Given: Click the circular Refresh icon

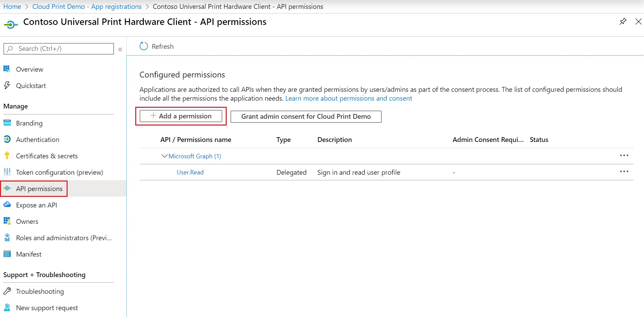Looking at the screenshot, I should tap(144, 46).
